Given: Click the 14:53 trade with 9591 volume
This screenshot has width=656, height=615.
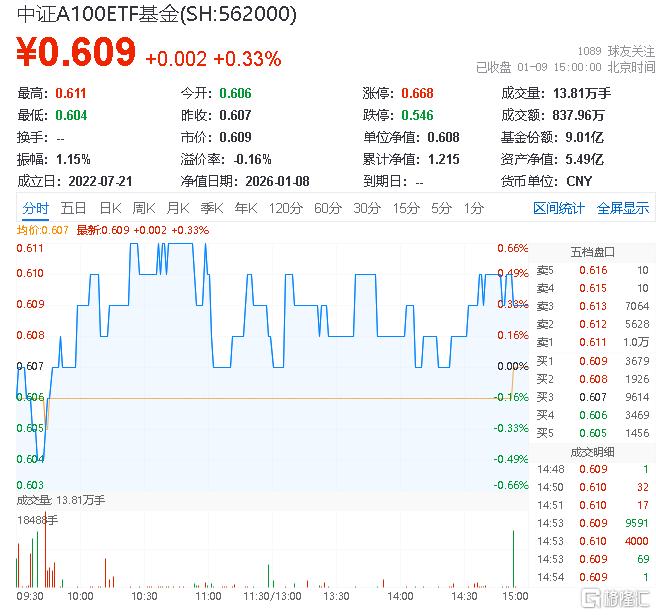Looking at the screenshot, I should tap(592, 523).
